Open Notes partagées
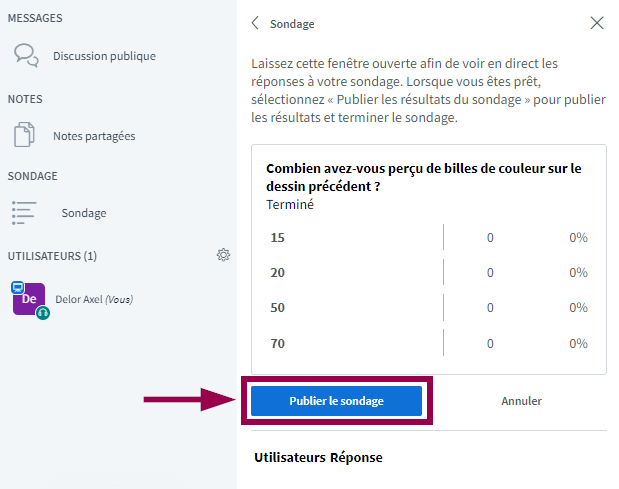This screenshot has width=619, height=489. tap(94, 136)
